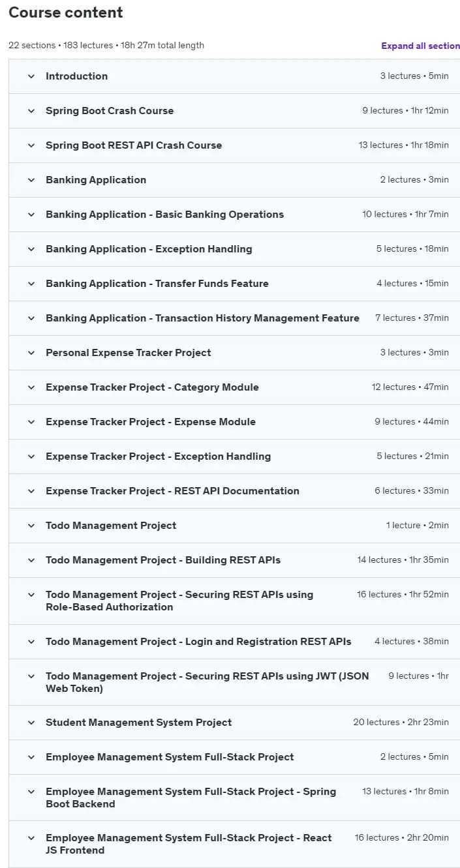Expand Banking Application - Basic Banking Operations chevron

pyautogui.click(x=31, y=215)
